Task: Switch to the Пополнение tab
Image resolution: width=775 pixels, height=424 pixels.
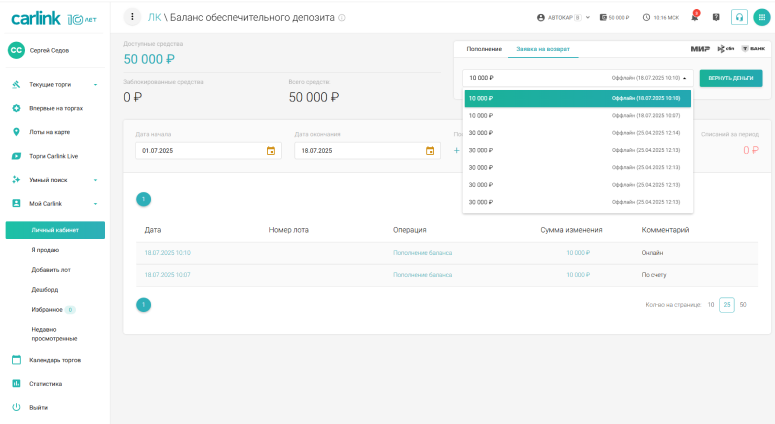Action: coord(484,48)
